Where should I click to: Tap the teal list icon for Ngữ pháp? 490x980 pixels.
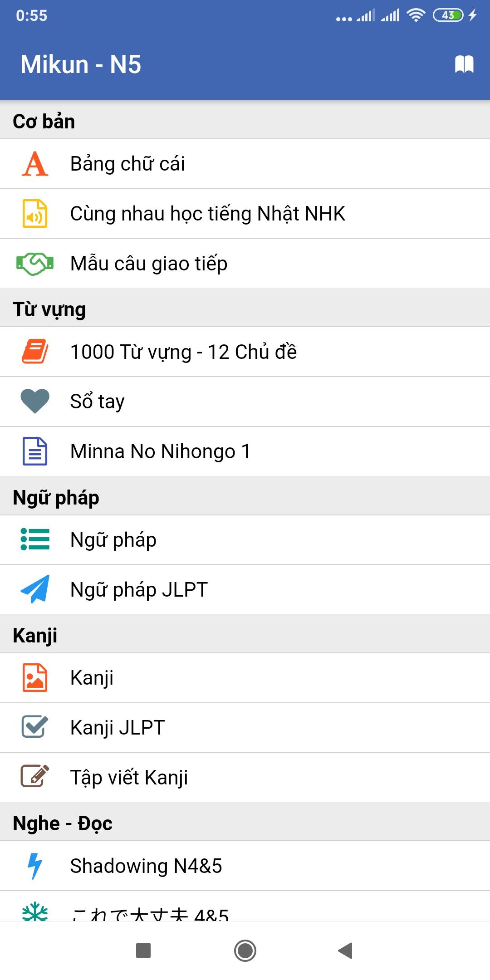pyautogui.click(x=35, y=539)
